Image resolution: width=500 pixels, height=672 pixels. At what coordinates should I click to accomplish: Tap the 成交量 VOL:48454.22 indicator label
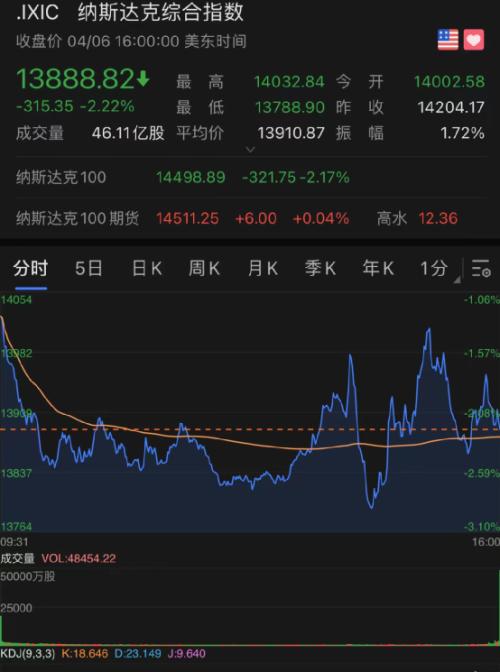pyautogui.click(x=58, y=558)
